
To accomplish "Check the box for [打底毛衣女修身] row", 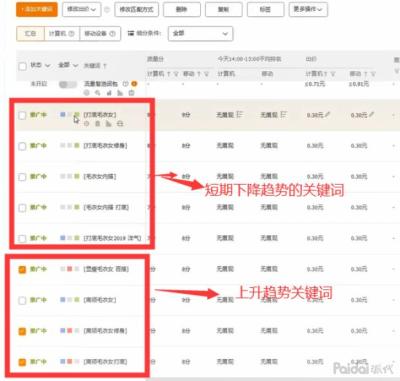I will [22, 146].
